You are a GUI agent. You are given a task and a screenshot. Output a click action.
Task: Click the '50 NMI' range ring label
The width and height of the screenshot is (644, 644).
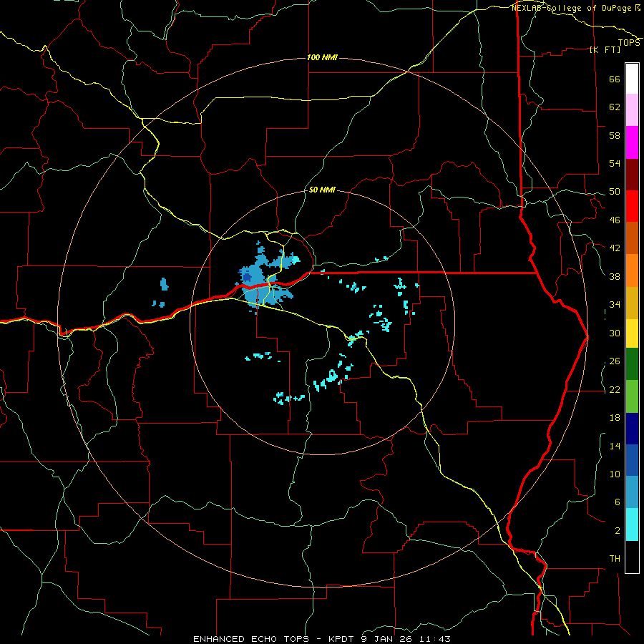[x=322, y=190]
